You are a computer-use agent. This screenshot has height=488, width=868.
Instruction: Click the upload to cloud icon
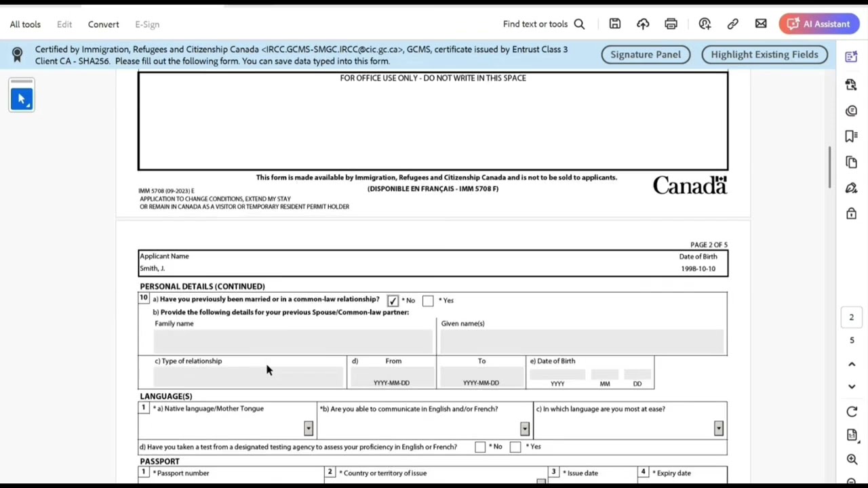pyautogui.click(x=643, y=24)
